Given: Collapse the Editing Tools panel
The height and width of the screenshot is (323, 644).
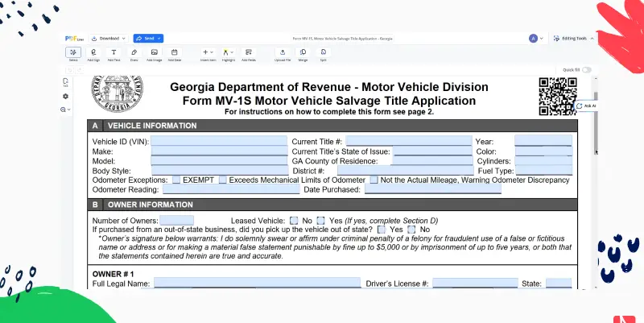Looking at the screenshot, I should click(x=592, y=38).
